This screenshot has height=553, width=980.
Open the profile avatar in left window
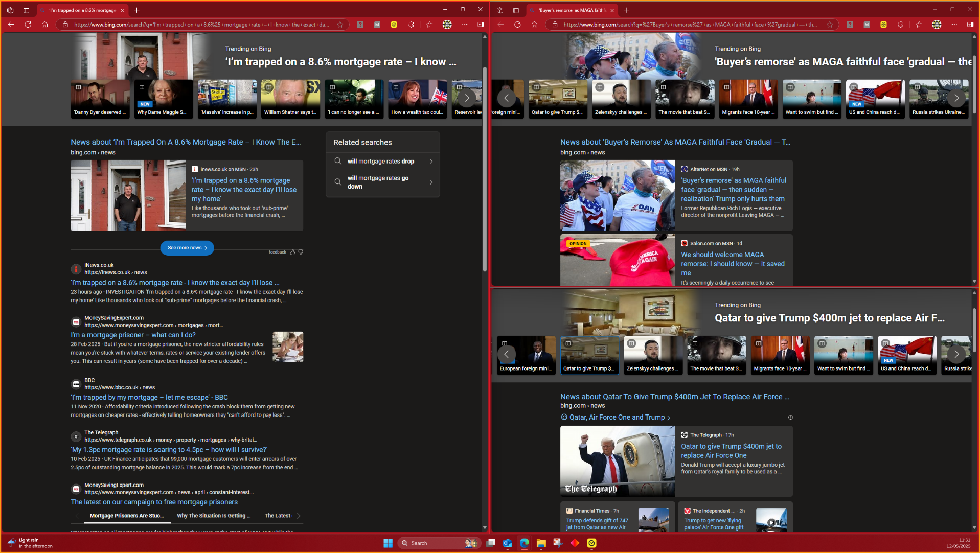447,25
